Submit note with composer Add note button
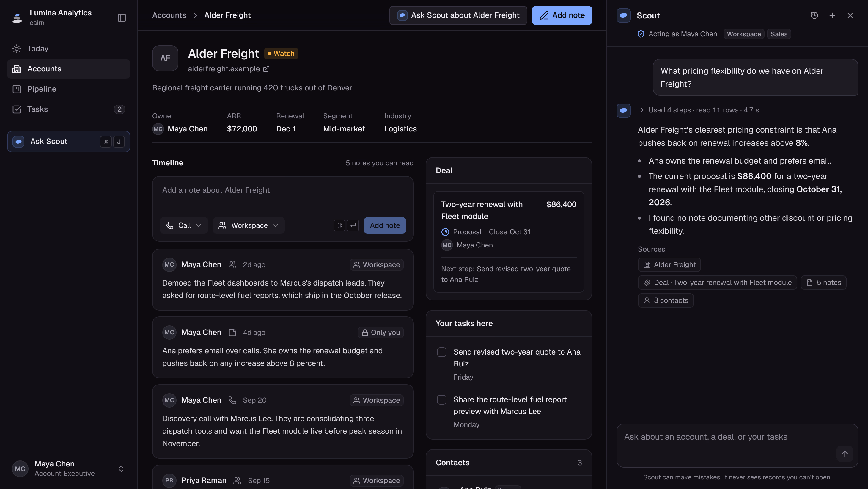The height and width of the screenshot is (489, 868). [x=385, y=225]
